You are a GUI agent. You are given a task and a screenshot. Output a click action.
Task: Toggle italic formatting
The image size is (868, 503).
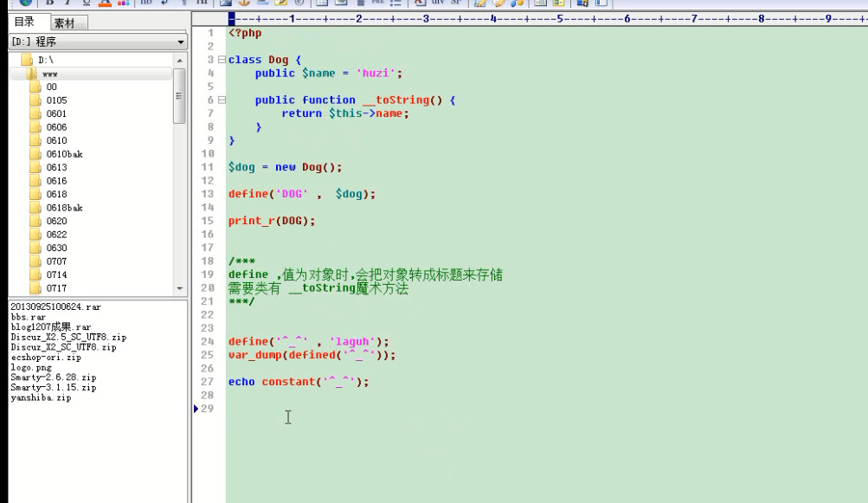(68, 4)
